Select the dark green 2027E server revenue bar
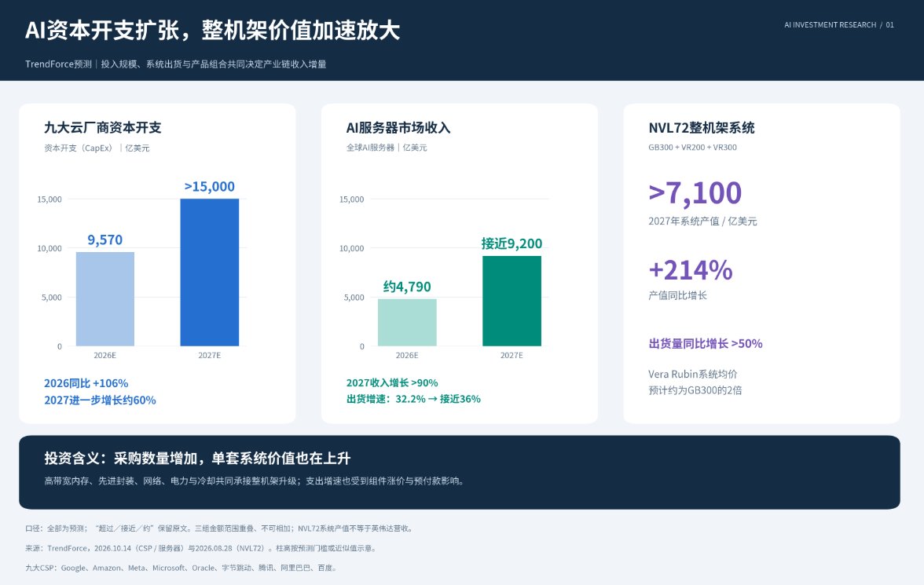 (x=511, y=301)
